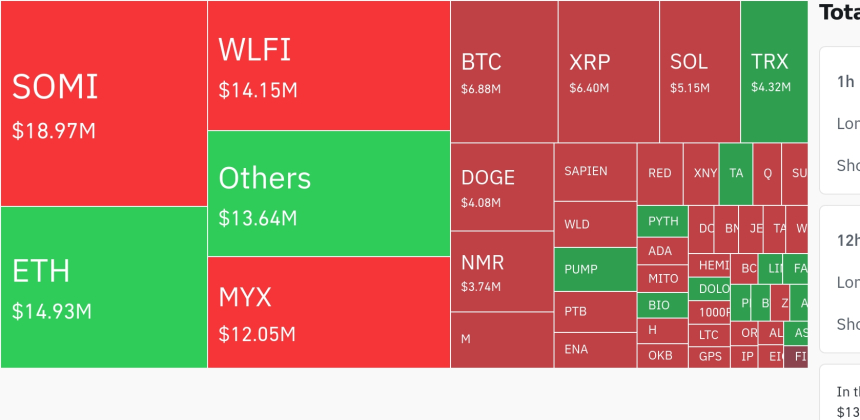Select the DOGE $4.08M tile
The width and height of the screenshot is (860, 420).
click(502, 187)
